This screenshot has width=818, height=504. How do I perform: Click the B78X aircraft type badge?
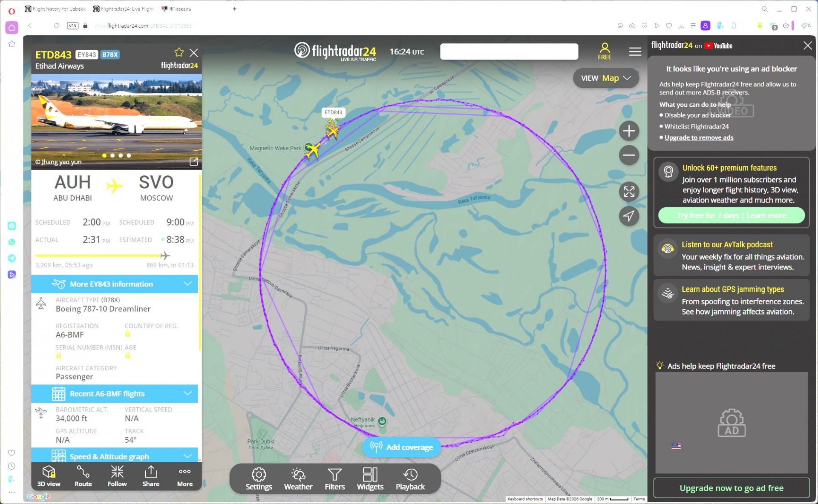(x=110, y=54)
